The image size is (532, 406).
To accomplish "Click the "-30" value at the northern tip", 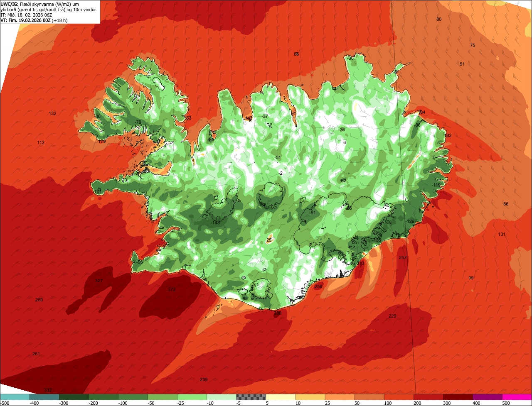I will click(350, 58).
